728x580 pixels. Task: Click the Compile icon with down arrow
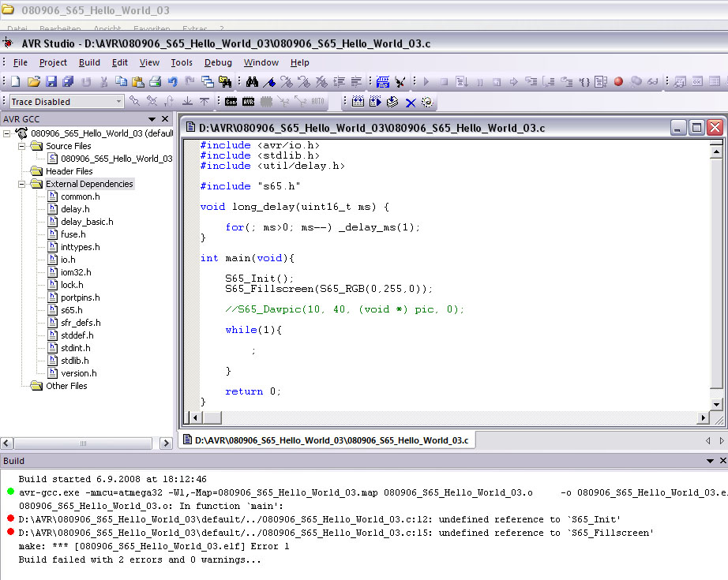pyautogui.click(x=392, y=102)
